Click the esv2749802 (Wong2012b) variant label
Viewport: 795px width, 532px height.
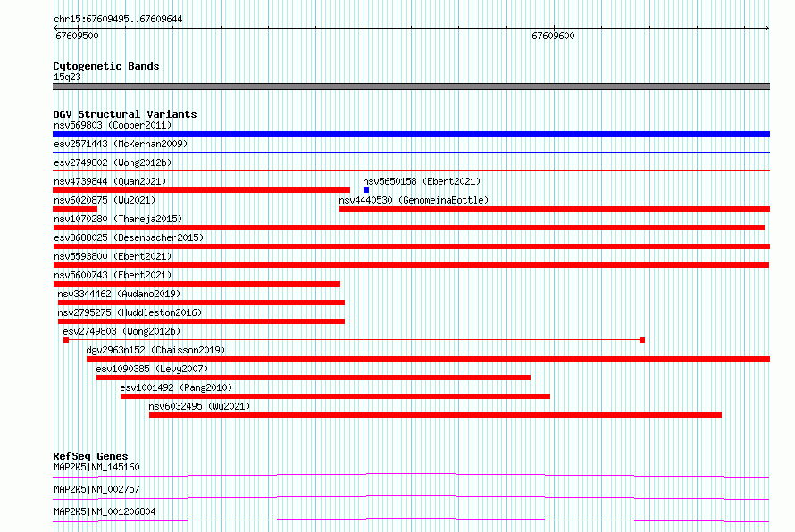coord(113,162)
